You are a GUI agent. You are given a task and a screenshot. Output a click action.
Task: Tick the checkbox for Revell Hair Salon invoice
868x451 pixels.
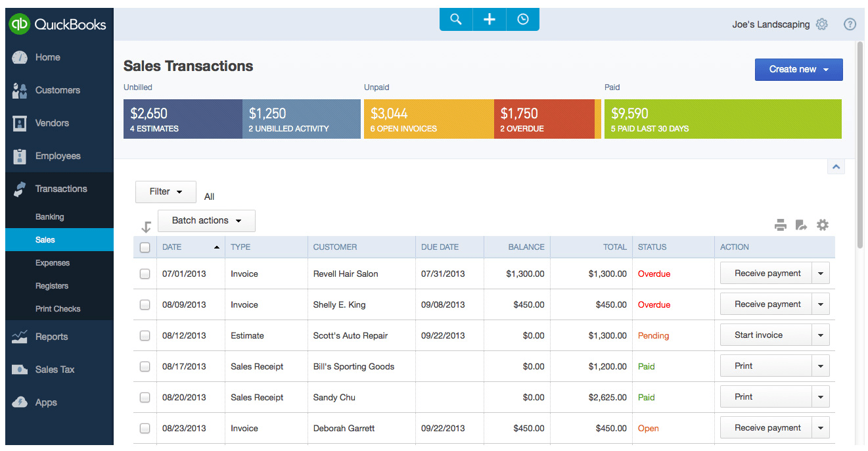point(145,274)
